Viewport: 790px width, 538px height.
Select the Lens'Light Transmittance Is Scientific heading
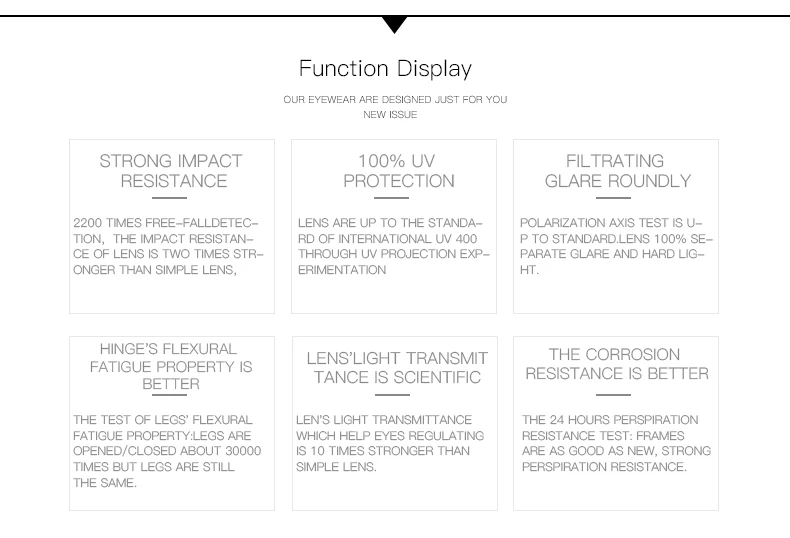pyautogui.click(x=397, y=367)
